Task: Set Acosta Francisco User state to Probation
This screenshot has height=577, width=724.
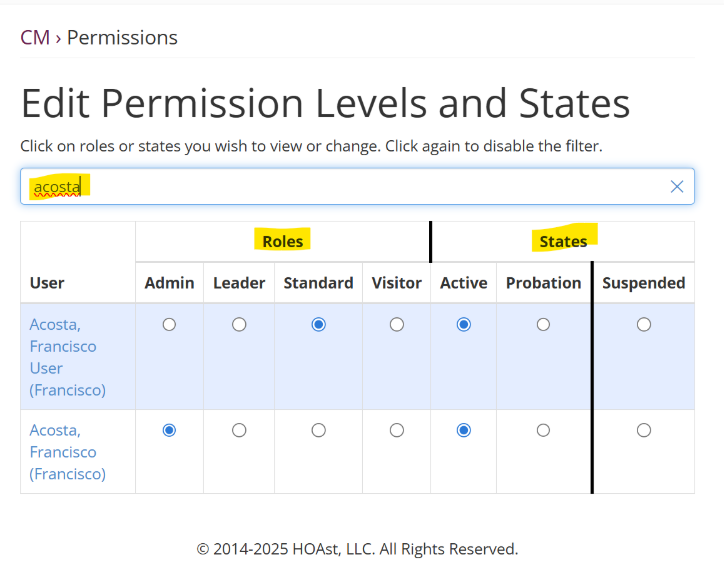Action: pos(543,324)
